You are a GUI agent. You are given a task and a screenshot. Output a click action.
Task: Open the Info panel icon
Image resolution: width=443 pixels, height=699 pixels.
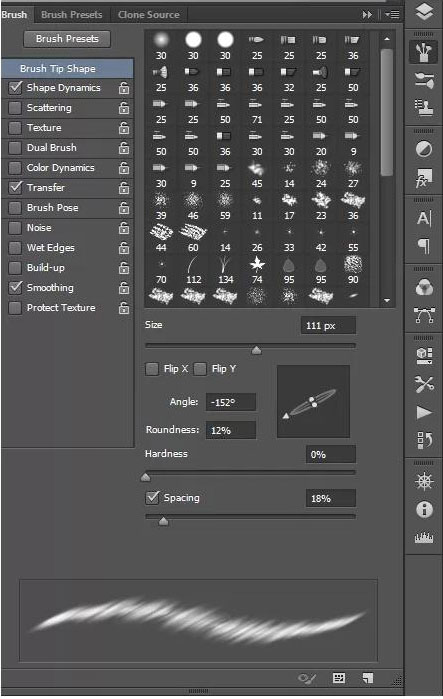424,509
